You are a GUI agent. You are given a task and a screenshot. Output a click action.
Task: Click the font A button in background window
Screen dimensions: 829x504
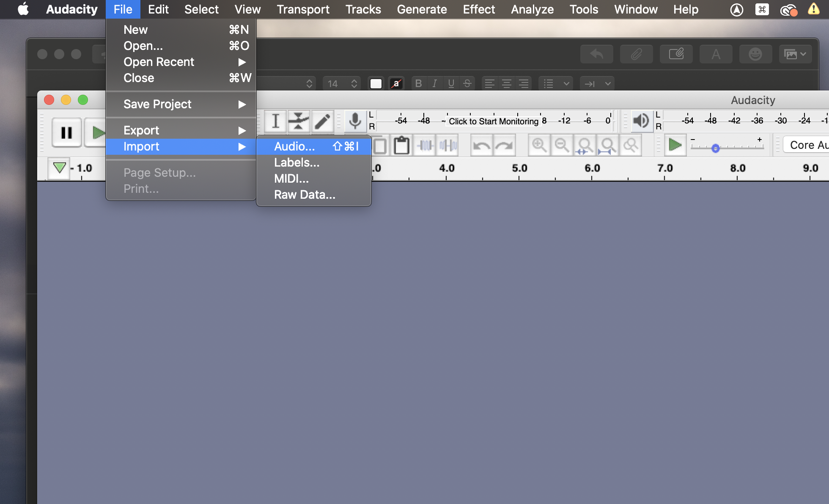click(716, 54)
